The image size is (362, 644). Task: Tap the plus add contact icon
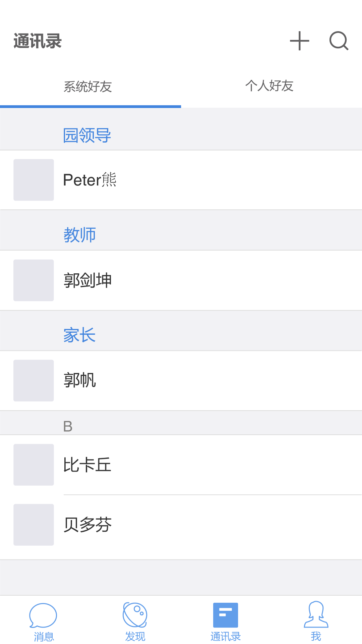point(299,41)
